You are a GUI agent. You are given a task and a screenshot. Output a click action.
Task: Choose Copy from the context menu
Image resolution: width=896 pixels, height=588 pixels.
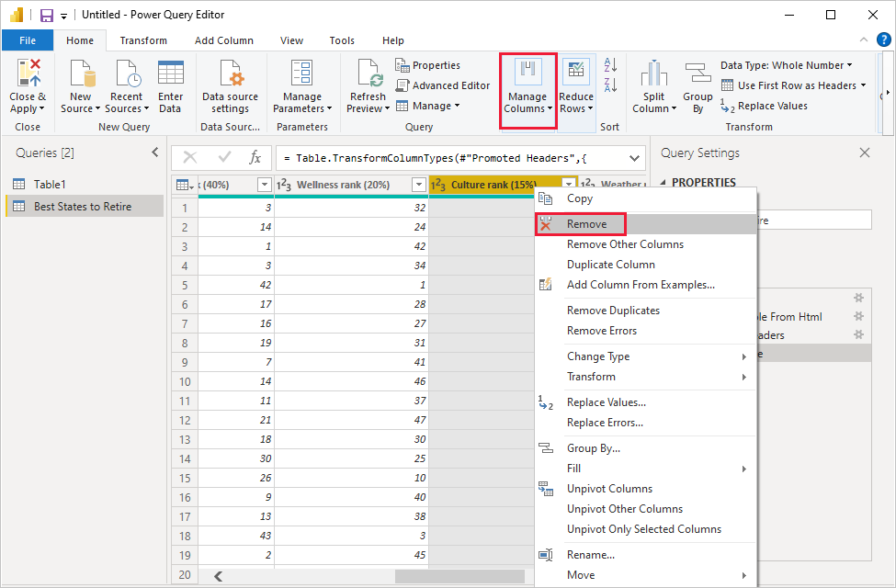pos(646,198)
